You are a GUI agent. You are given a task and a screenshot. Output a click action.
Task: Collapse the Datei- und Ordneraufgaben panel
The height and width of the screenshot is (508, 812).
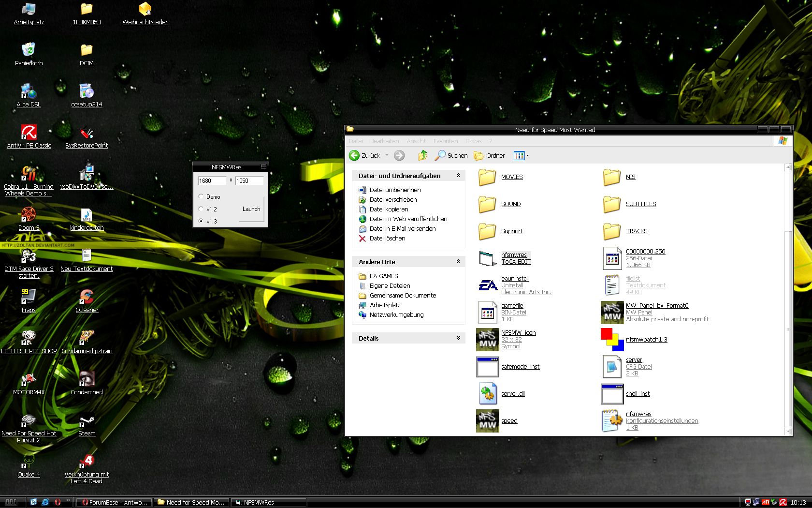pyautogui.click(x=458, y=176)
